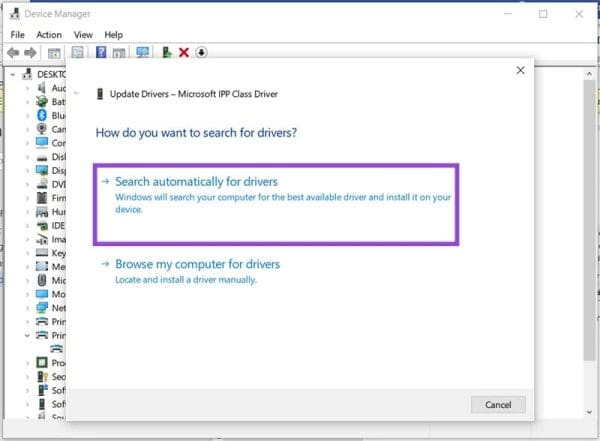
Task: Click the Back arrow in the toolbar
Action: (x=13, y=52)
